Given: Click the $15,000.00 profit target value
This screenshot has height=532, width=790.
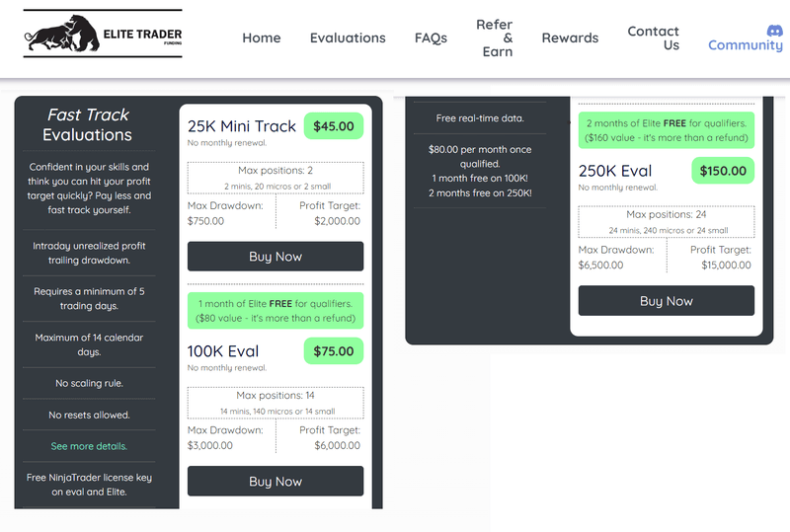Looking at the screenshot, I should click(726, 265).
